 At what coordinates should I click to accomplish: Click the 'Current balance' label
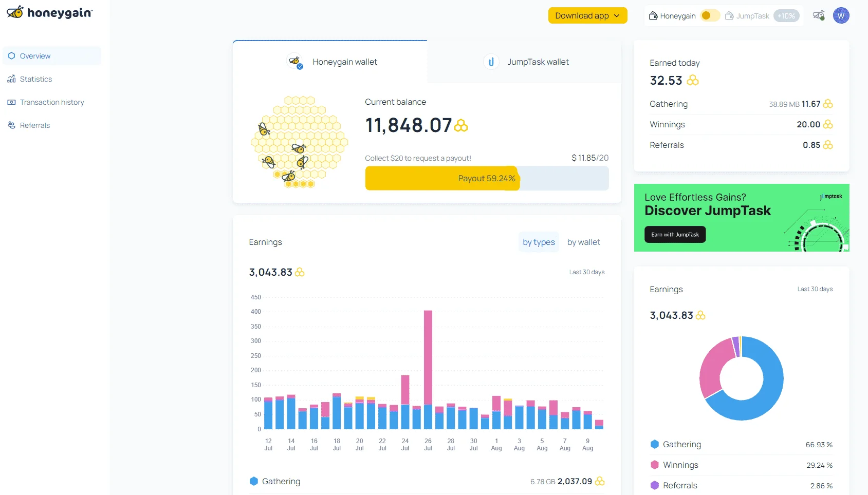(395, 102)
